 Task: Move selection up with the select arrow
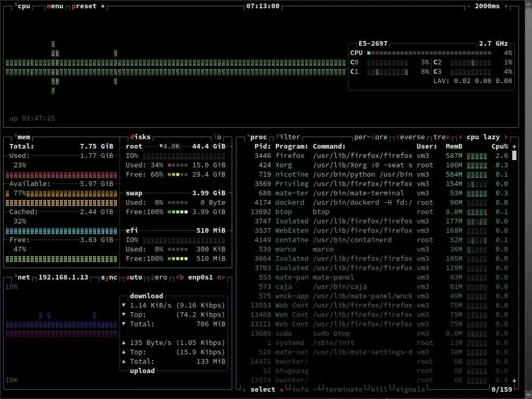click(x=244, y=390)
